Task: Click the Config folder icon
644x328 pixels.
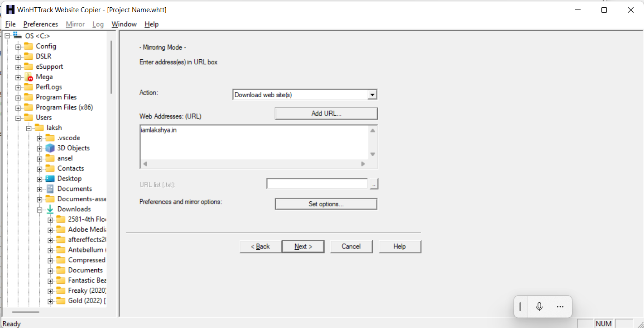Action: [29, 46]
